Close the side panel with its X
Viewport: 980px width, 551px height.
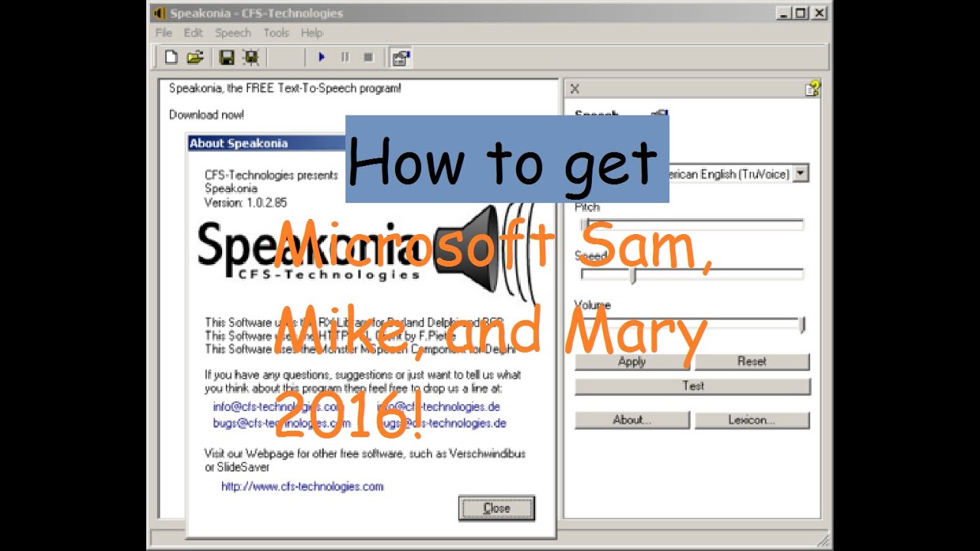click(575, 89)
